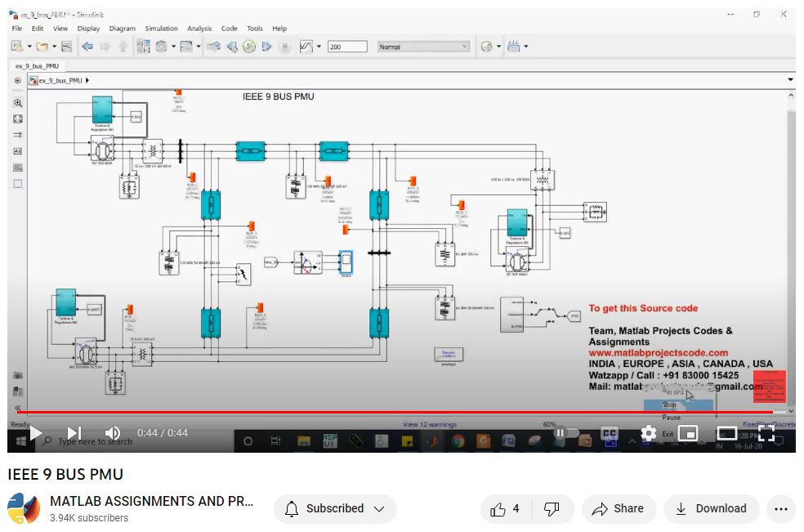Mute the video volume speaker icon
The width and height of the screenshot is (804, 532).
[112, 433]
